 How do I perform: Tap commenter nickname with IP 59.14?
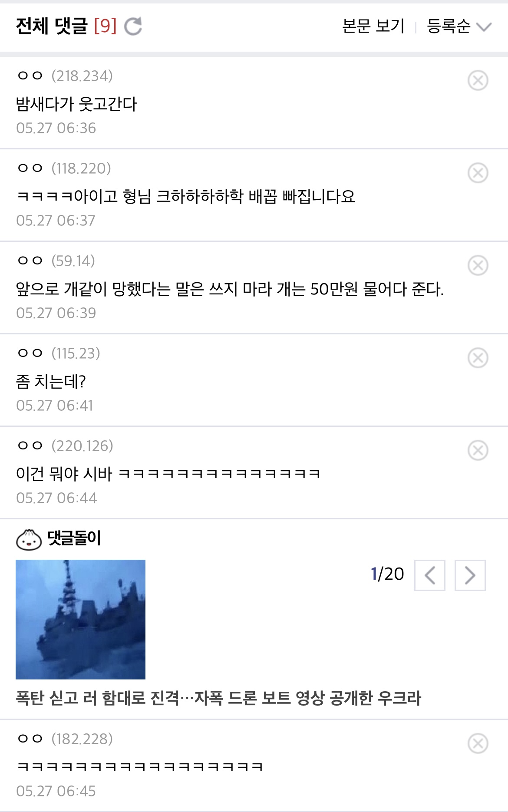pyautogui.click(x=30, y=261)
